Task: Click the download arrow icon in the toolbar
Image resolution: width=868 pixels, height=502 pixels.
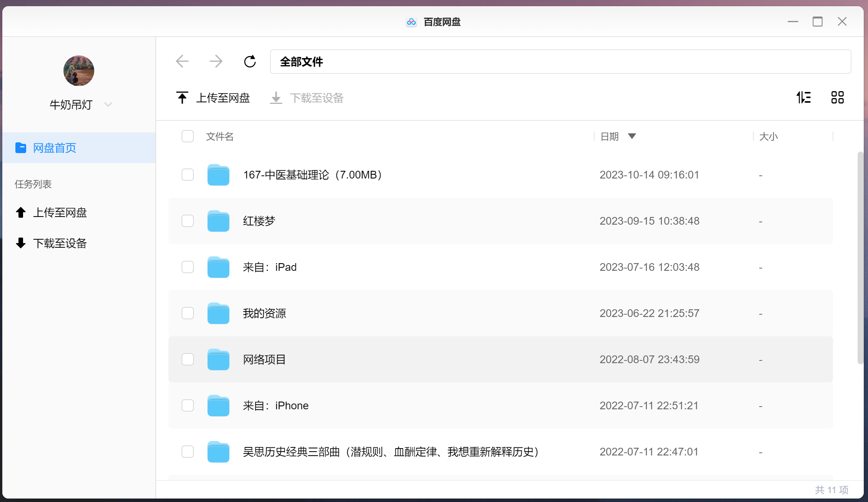Action: click(x=276, y=98)
